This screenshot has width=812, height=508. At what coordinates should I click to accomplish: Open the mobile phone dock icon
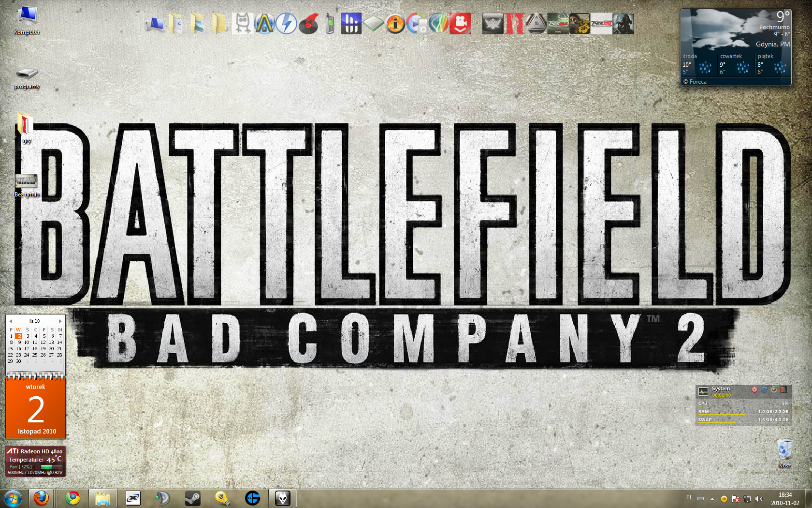pos(330,23)
